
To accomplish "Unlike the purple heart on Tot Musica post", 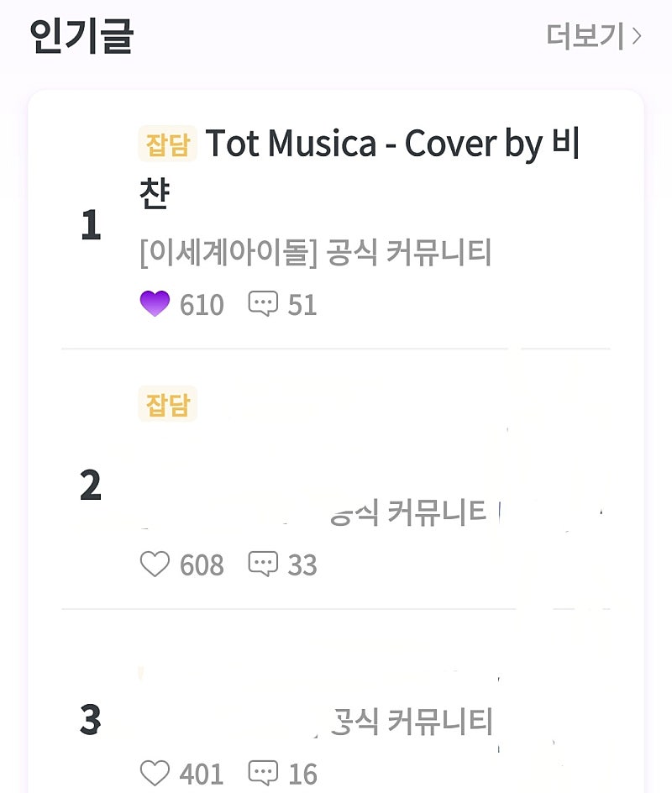I will pos(155,304).
